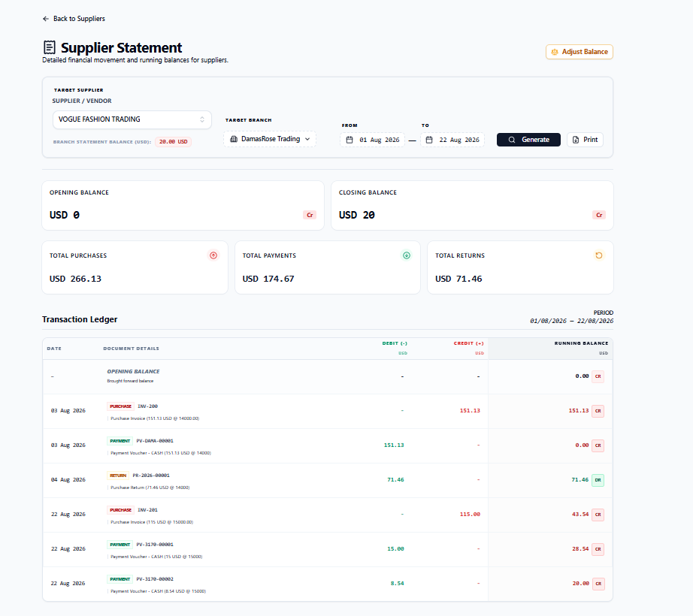Click the PAYMENT tag for PV-3170-00002
The image size is (693, 616).
click(120, 579)
